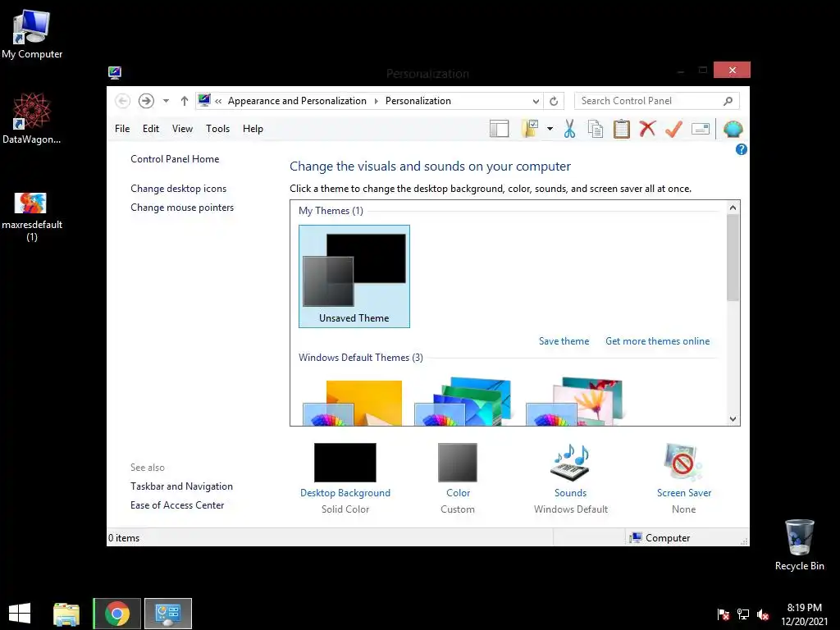Open Taskbar and Navigation link
The width and height of the screenshot is (840, 630).
tap(181, 486)
